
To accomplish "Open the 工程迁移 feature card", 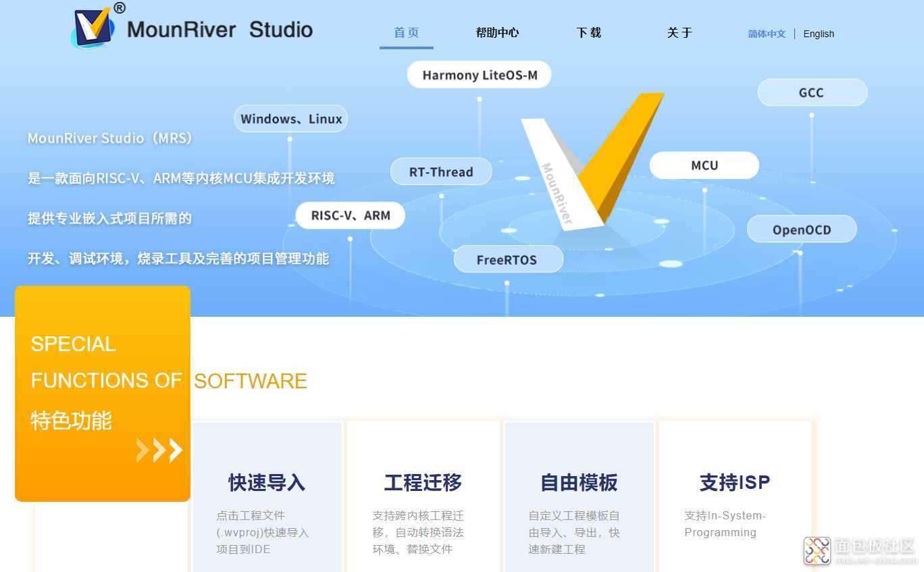I will (x=423, y=497).
